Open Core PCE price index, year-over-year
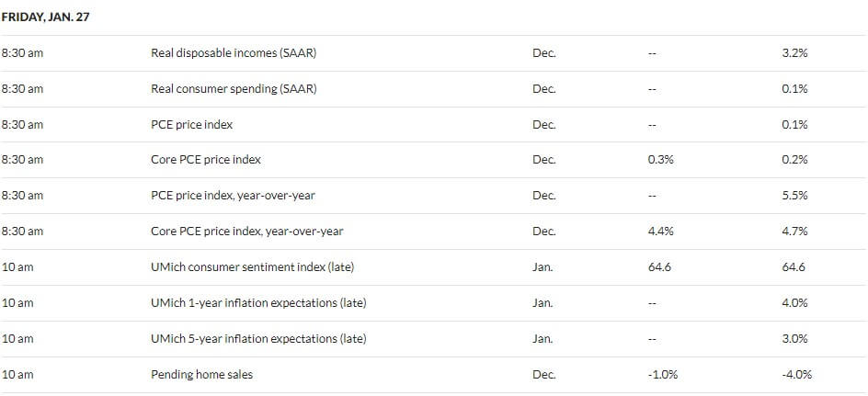Image resolution: width=868 pixels, height=396 pixels. 247,231
